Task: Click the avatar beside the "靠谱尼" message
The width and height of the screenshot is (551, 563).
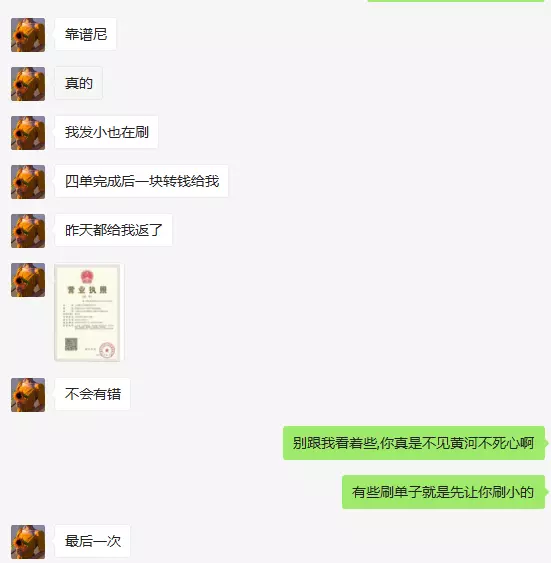Action: pos(28,35)
